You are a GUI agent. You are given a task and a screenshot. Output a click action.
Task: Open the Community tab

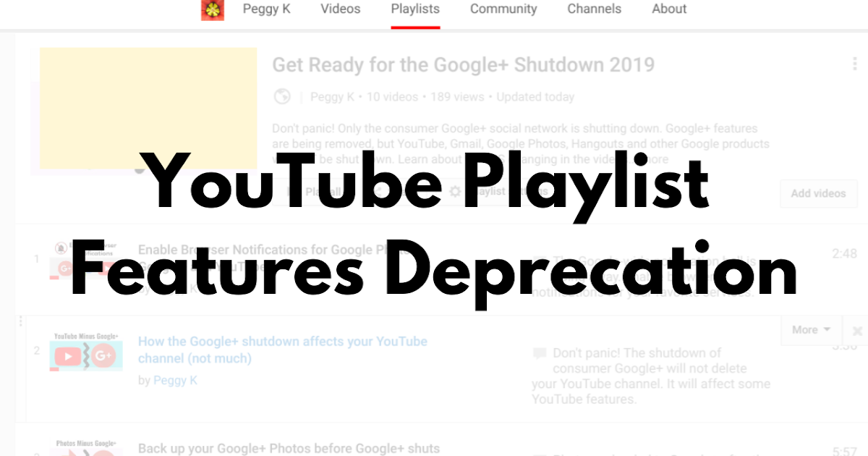pyautogui.click(x=503, y=9)
